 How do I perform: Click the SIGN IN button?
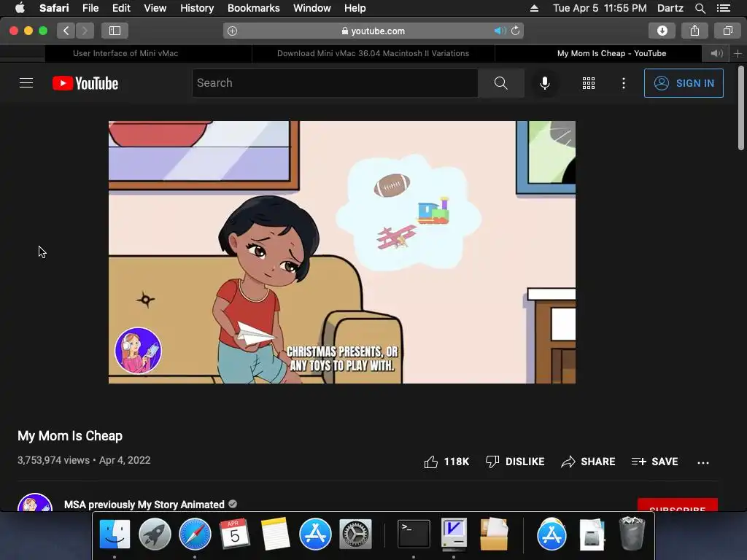(x=684, y=83)
